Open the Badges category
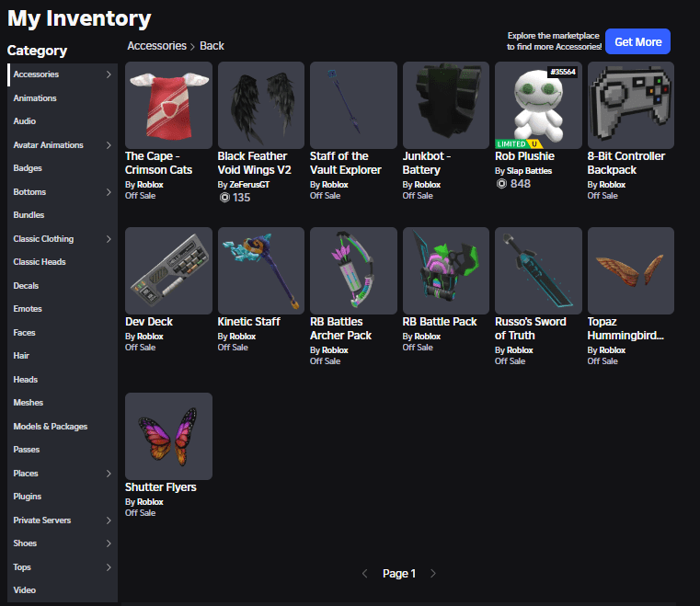The image size is (700, 606). (x=28, y=168)
